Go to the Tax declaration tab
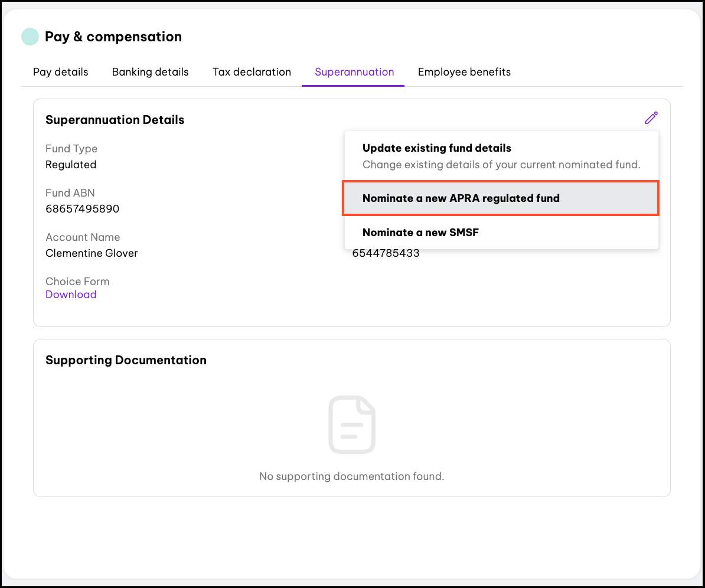The image size is (705, 588). pyautogui.click(x=252, y=72)
